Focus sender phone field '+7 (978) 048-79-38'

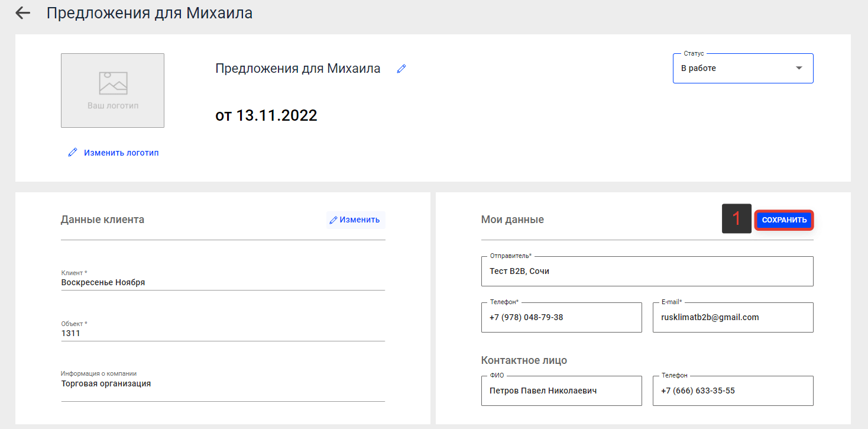click(561, 317)
